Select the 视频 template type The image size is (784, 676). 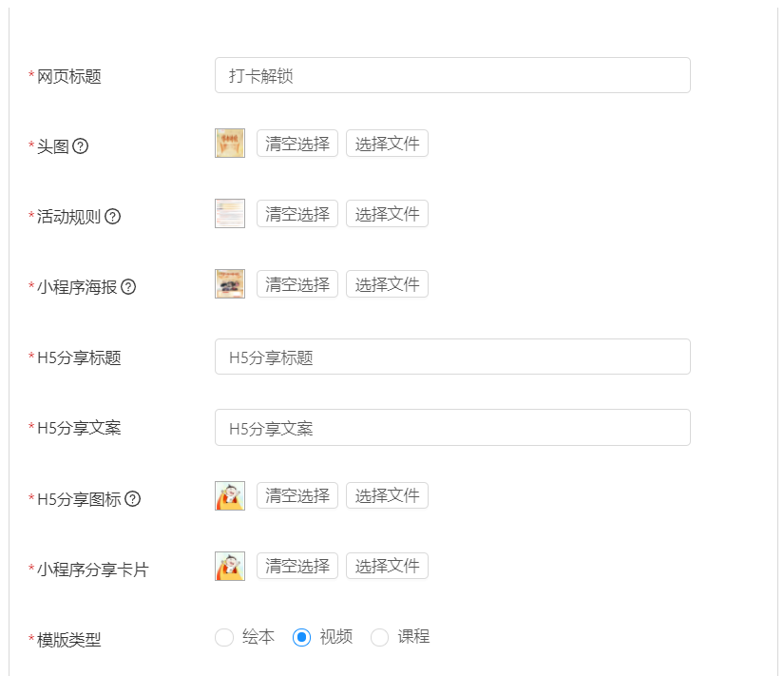302,638
